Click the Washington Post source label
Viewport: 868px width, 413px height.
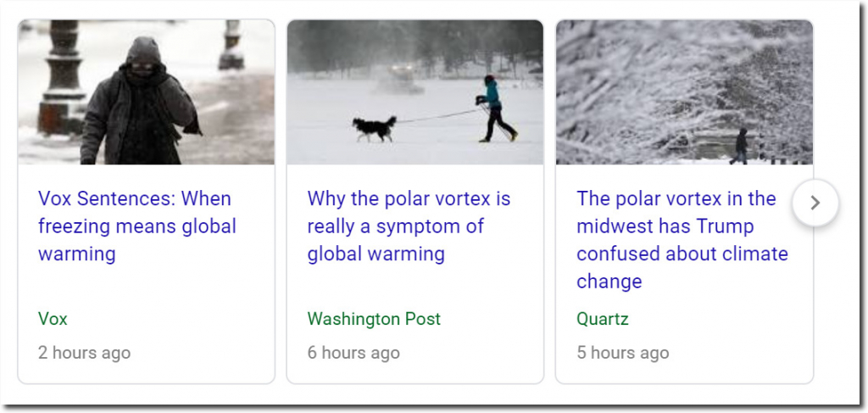coord(374,319)
